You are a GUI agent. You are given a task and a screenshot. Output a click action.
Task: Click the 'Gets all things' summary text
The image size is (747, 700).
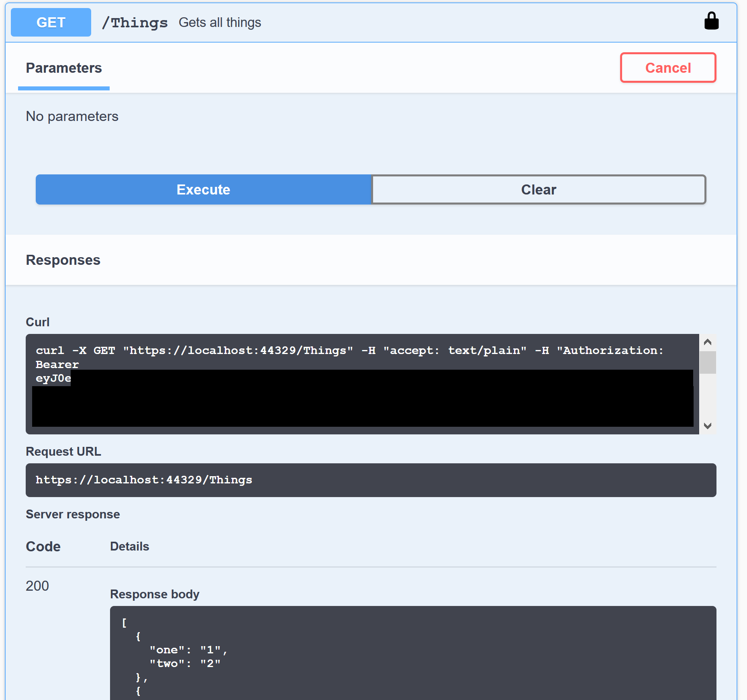point(220,23)
